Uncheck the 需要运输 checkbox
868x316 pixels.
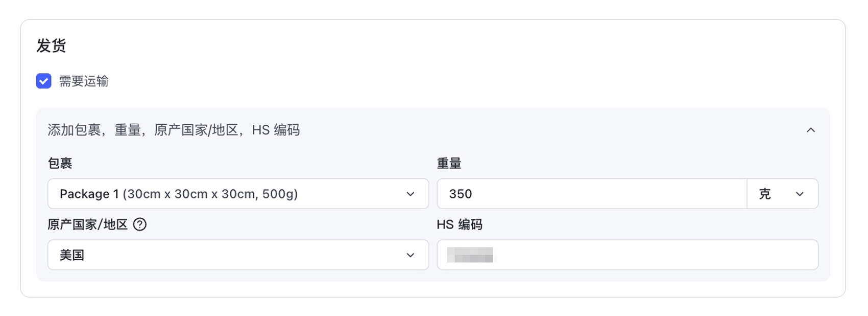pos(43,81)
